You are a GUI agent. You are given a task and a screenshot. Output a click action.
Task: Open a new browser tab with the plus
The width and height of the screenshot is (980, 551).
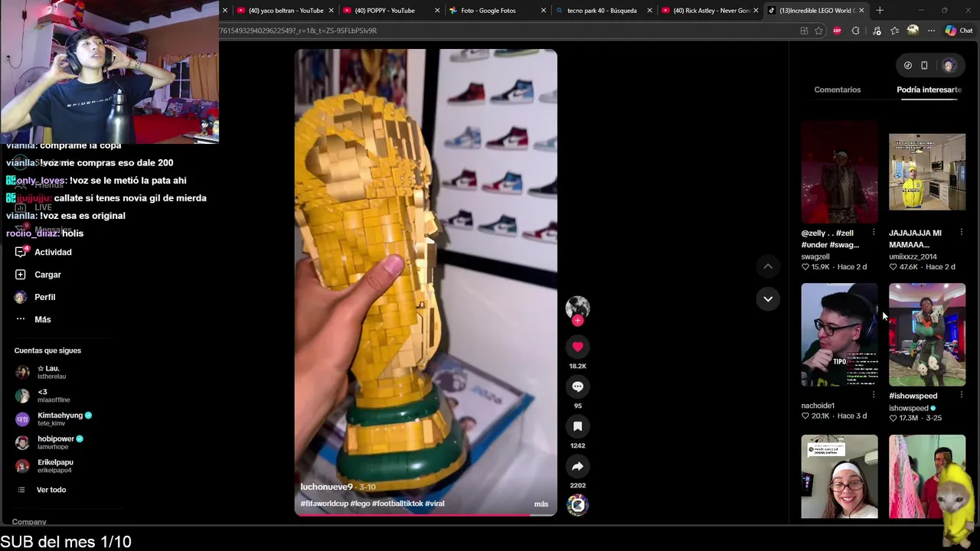tap(880, 11)
